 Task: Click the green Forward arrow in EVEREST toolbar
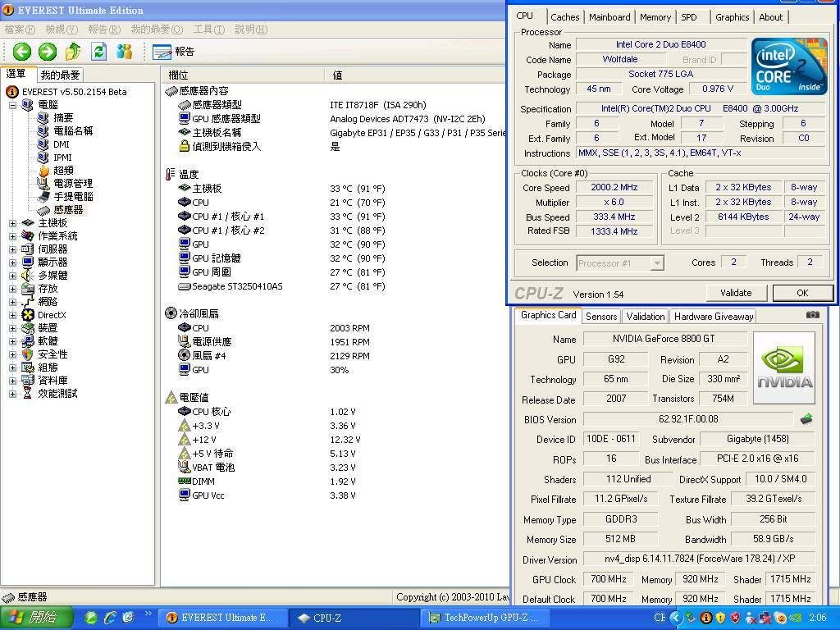[47, 52]
